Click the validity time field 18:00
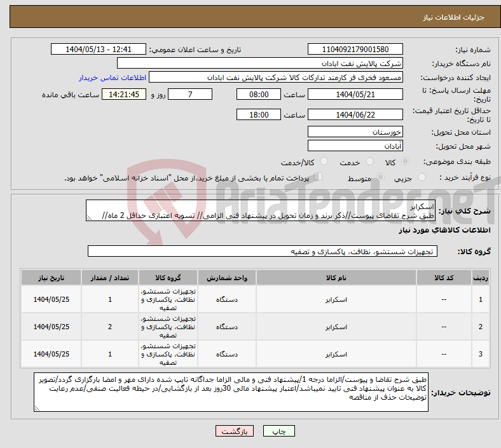This screenshot has height=448, width=501. coord(259,114)
